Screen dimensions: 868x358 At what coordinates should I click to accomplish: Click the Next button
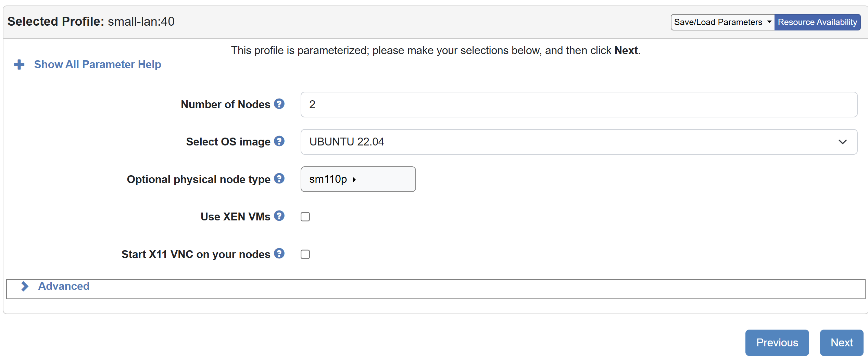click(841, 343)
